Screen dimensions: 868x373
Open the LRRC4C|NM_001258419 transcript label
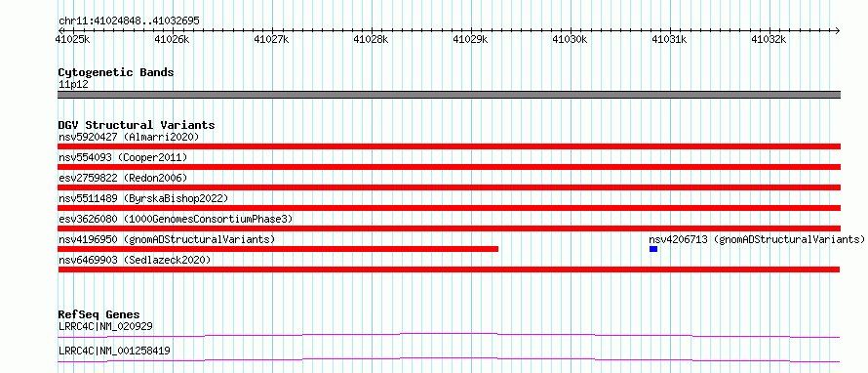tap(114, 351)
